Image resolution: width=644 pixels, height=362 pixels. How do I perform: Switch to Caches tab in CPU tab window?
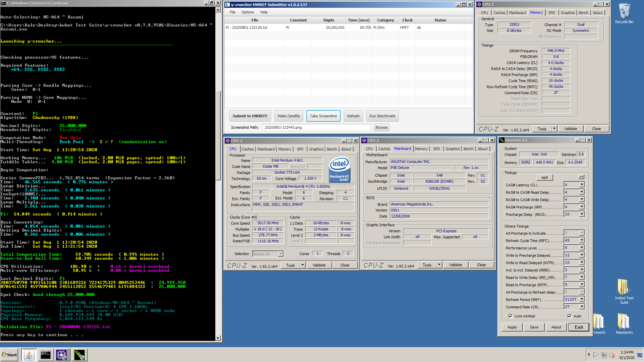point(248,149)
